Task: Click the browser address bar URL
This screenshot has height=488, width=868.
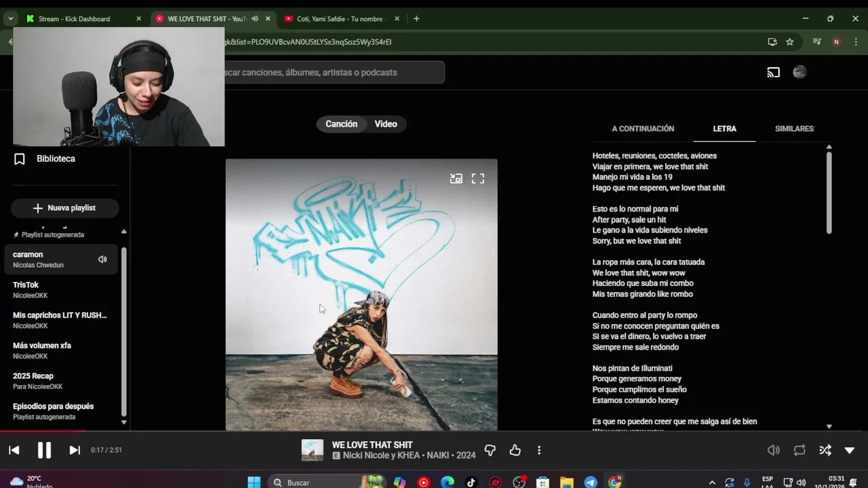Action: click(309, 42)
